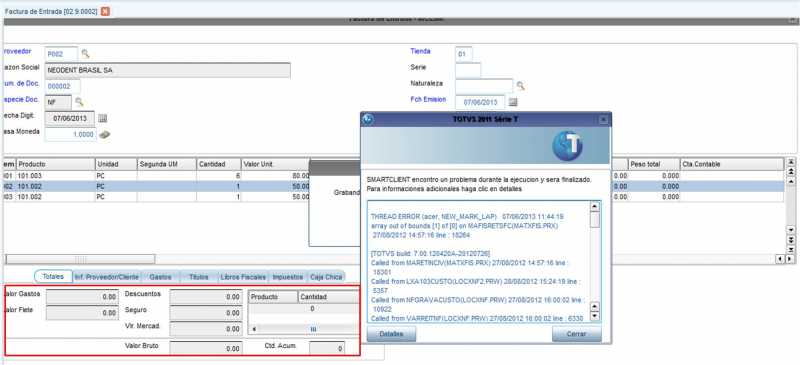Close the Factura de Entrada tab red X
The image size is (800, 365).
[x=105, y=11]
